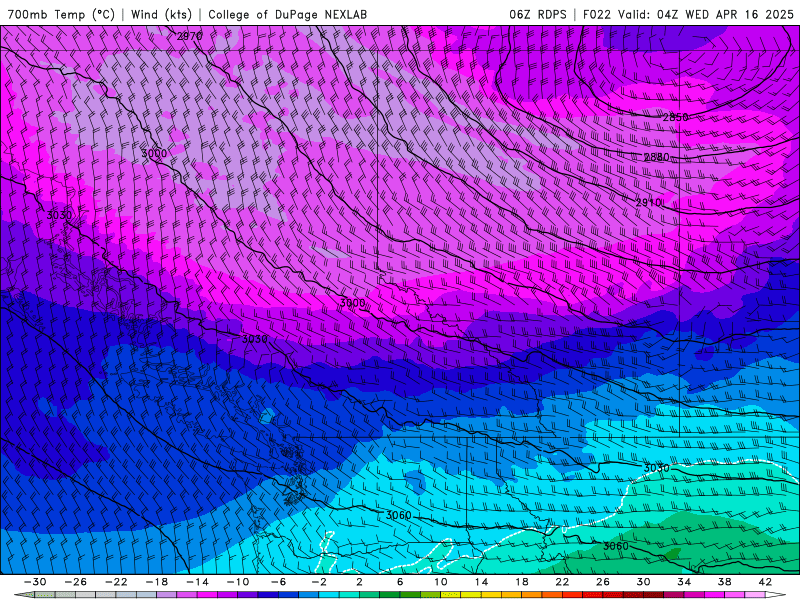Click the -6 value on the temperature scale
This screenshot has height=600, width=800.
[278, 582]
